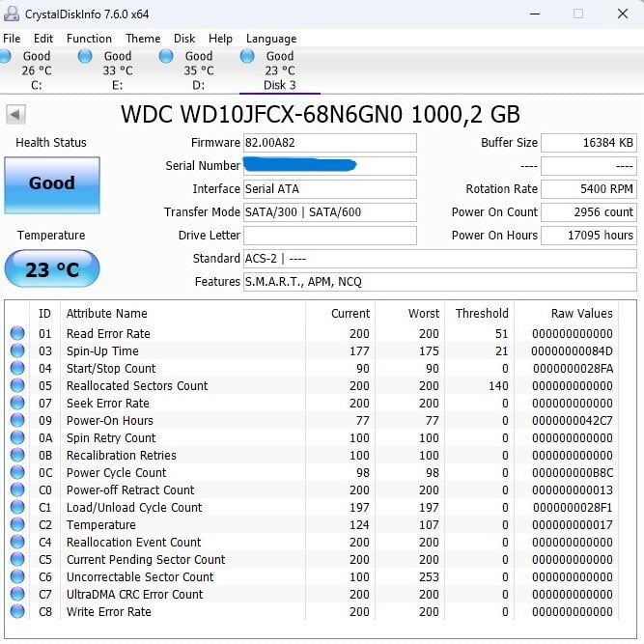Click status icon for UltraDMA CRC Error Count

point(17,594)
